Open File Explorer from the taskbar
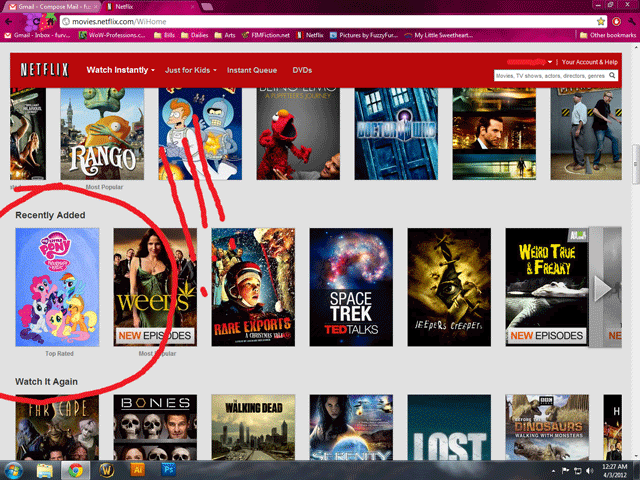 tap(44, 471)
